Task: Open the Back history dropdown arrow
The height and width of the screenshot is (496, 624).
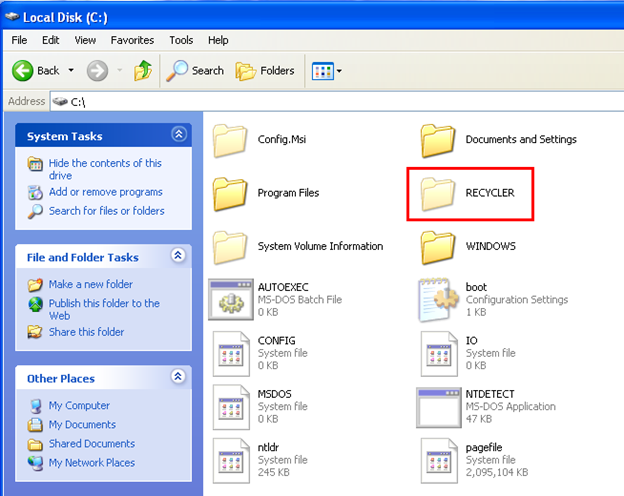Action: coord(70,71)
